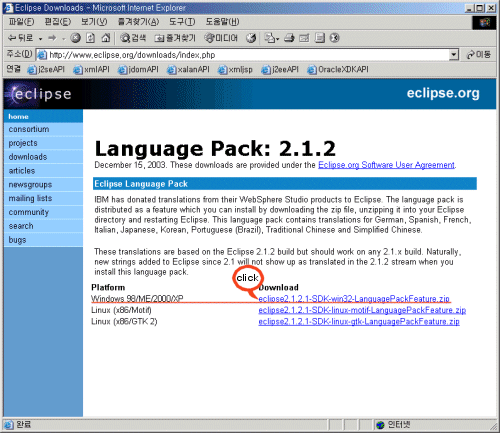
Task: Open the History toolbar icon
Action: click(x=251, y=38)
